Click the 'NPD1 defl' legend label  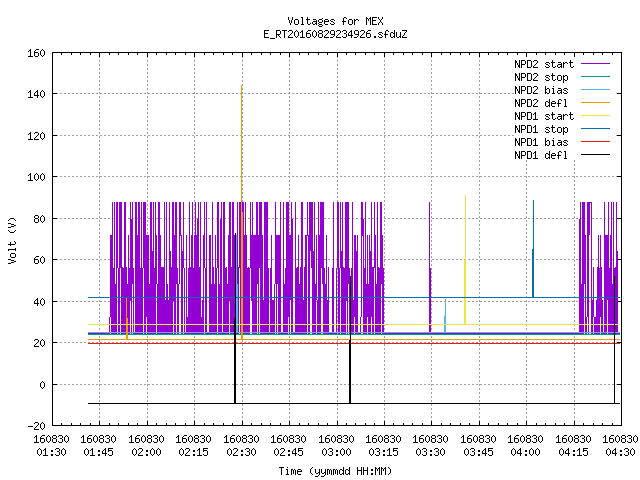click(x=541, y=156)
